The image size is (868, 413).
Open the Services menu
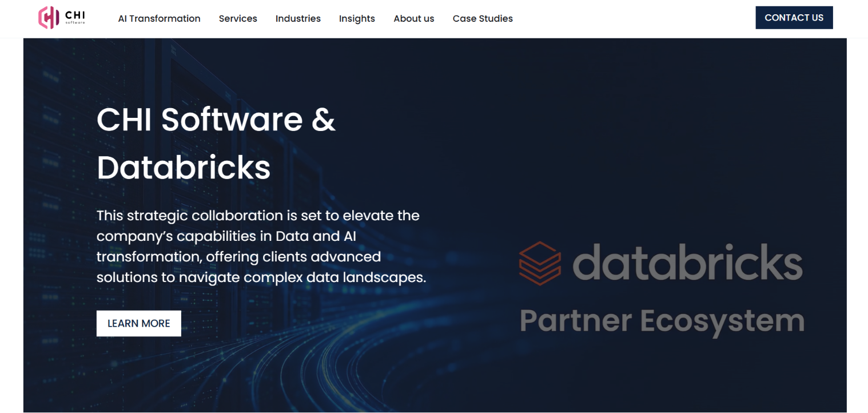238,18
